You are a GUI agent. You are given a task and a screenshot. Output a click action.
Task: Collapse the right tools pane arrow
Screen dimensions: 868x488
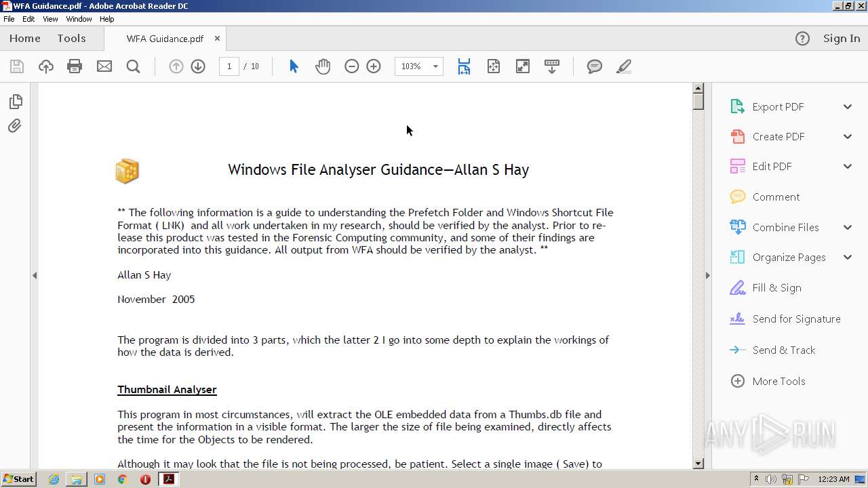point(708,275)
